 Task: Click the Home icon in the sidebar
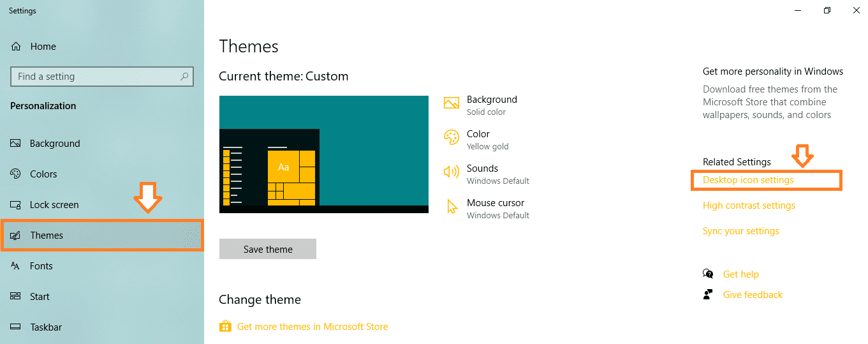tap(17, 47)
